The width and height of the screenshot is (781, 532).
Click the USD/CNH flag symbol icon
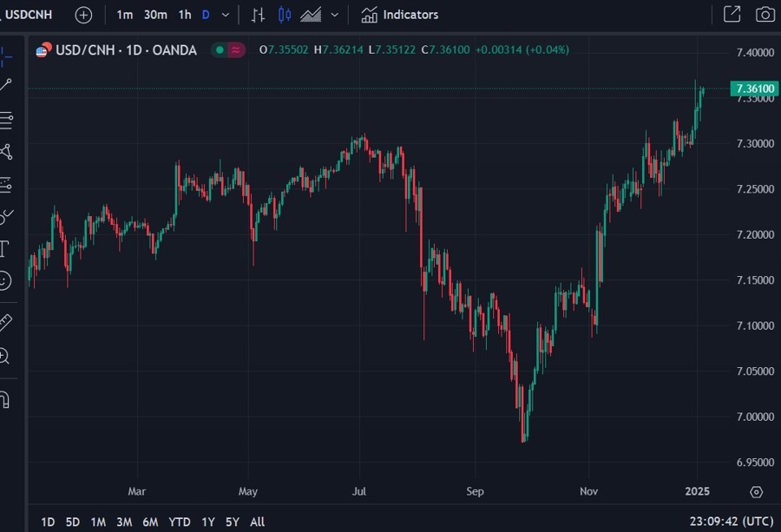(x=43, y=49)
